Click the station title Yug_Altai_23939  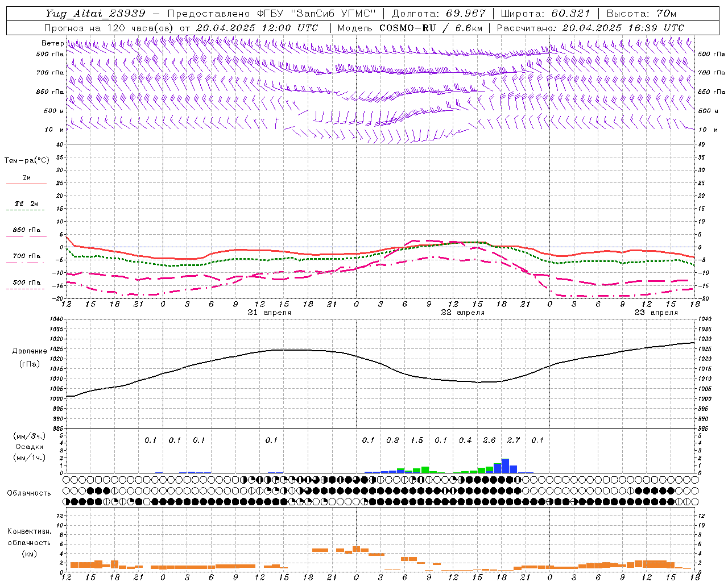[94, 14]
